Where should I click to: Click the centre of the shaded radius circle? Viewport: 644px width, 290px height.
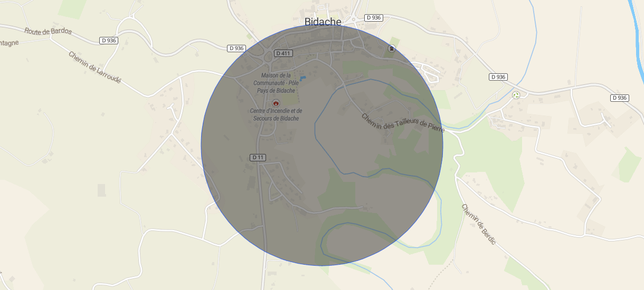click(x=322, y=144)
